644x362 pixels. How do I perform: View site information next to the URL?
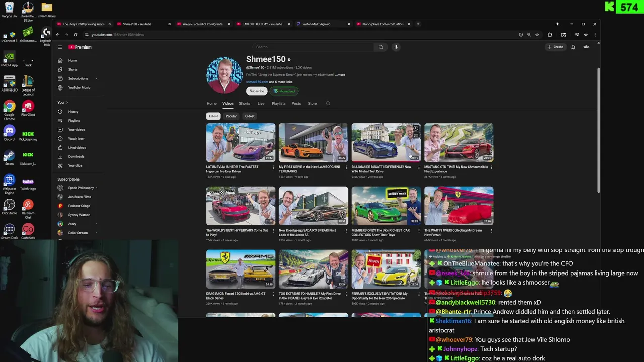87,35
